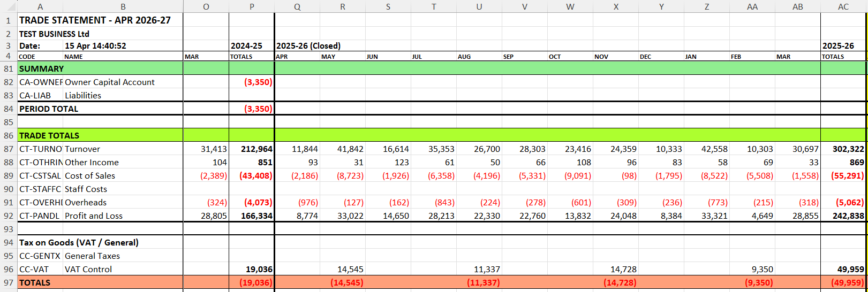Select the date value 15 Apr 14:40:52
The image size is (868, 292).
(95, 46)
